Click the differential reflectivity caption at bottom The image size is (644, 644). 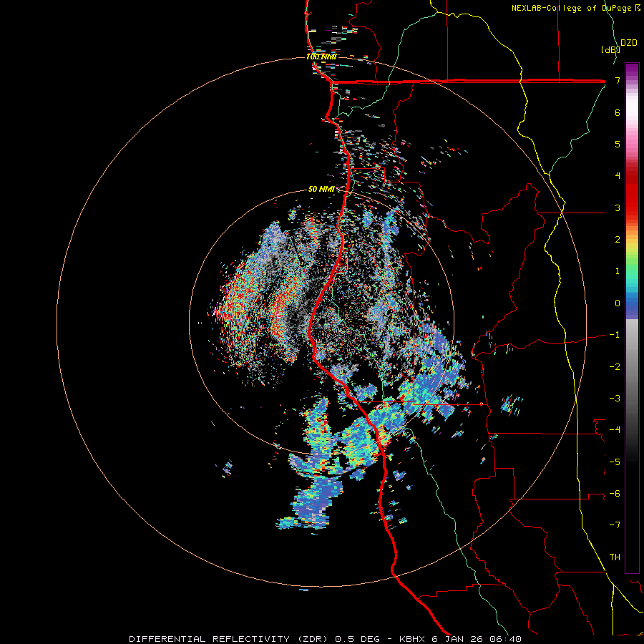coord(326,639)
